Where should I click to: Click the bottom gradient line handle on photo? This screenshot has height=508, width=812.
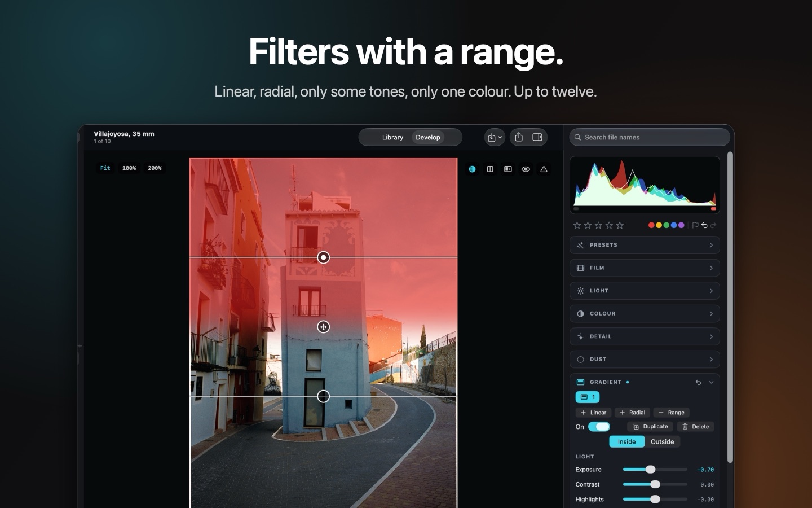323,396
